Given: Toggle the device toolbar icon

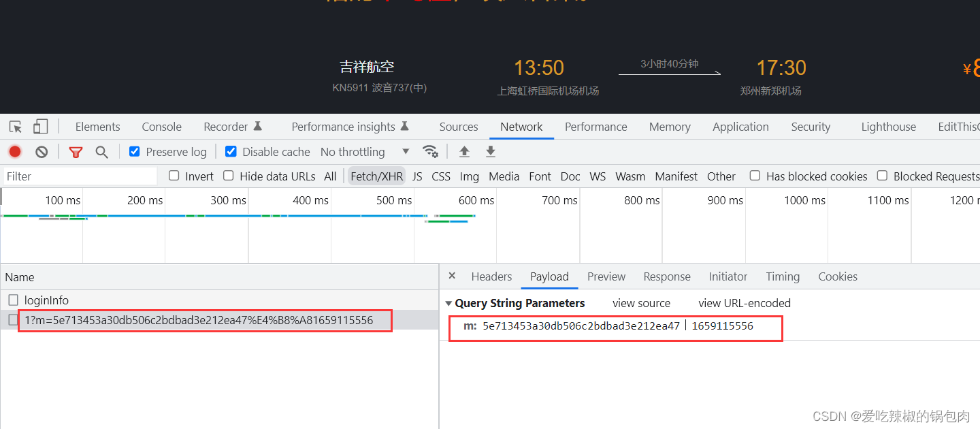Looking at the screenshot, I should [x=41, y=127].
